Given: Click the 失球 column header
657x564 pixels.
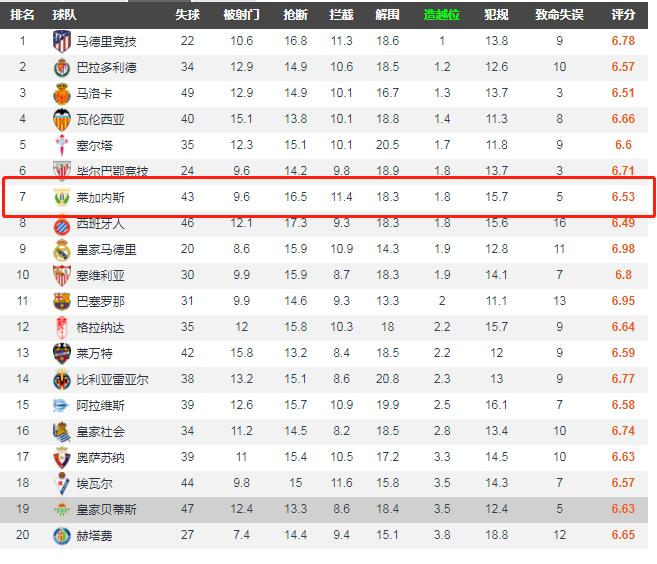Looking at the screenshot, I should [187, 15].
